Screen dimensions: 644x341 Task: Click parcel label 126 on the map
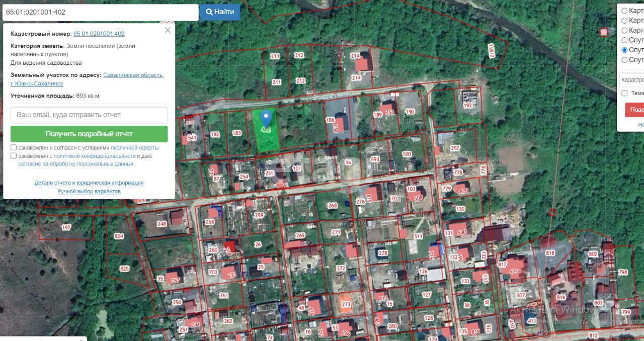[423, 272]
